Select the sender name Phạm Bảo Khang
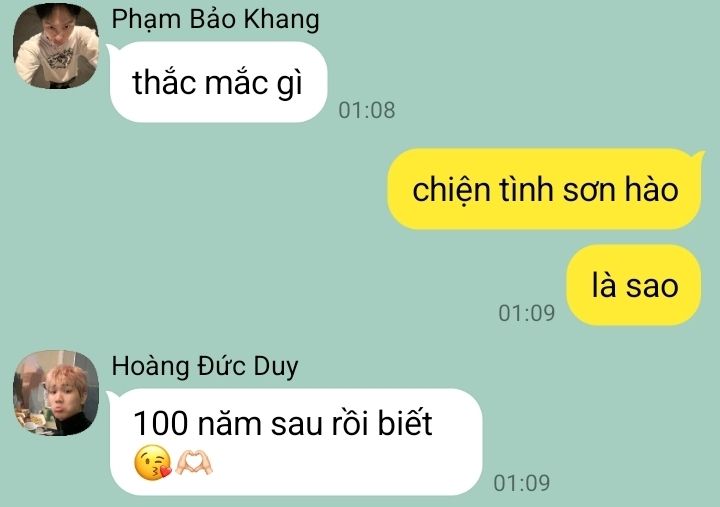 [215, 20]
